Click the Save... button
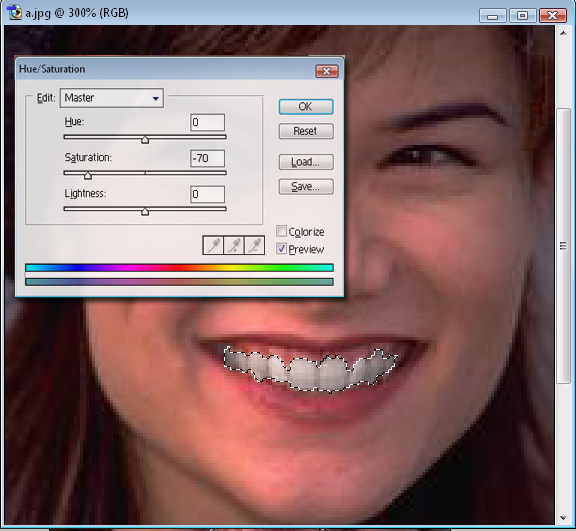Viewport: 576px width, 531px height. tap(306, 187)
